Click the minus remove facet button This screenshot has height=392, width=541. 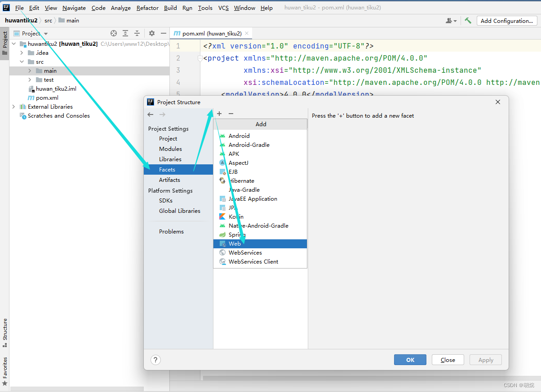[231, 114]
